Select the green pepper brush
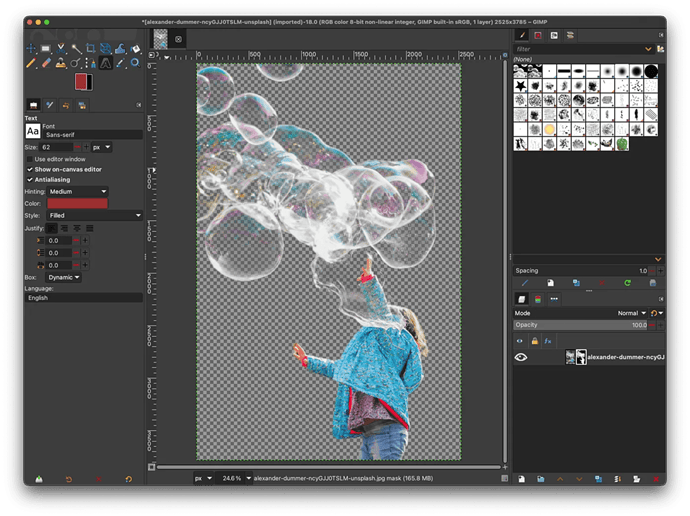The height and width of the screenshot is (516, 690). 622,143
